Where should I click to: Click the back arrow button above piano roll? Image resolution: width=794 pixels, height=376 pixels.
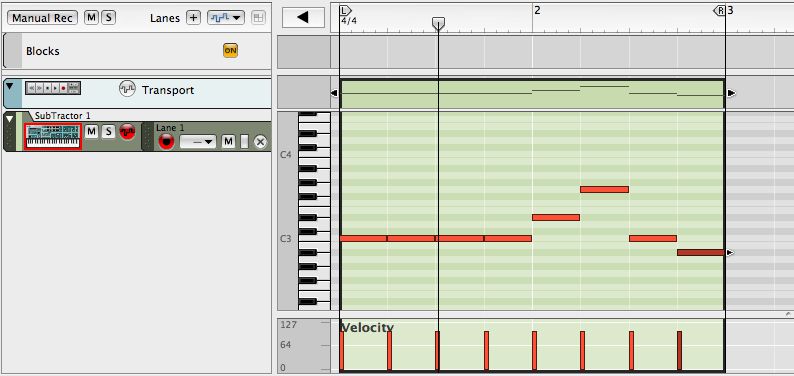pyautogui.click(x=303, y=18)
